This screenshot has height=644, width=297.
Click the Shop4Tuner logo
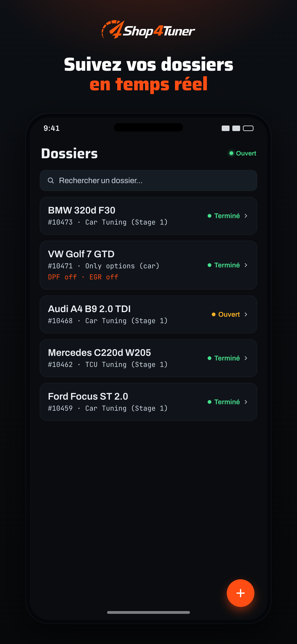click(x=148, y=29)
